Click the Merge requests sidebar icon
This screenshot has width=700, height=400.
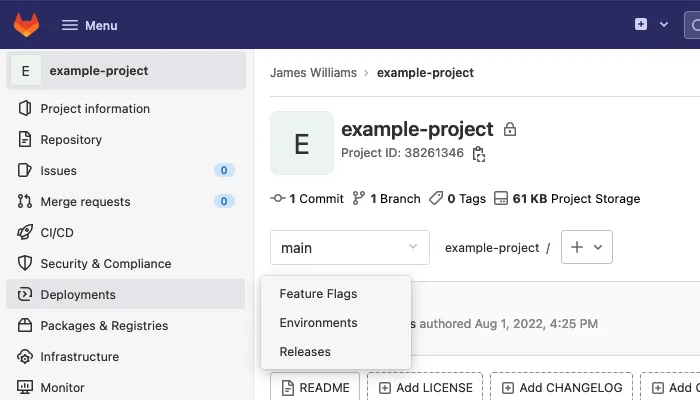(25, 202)
